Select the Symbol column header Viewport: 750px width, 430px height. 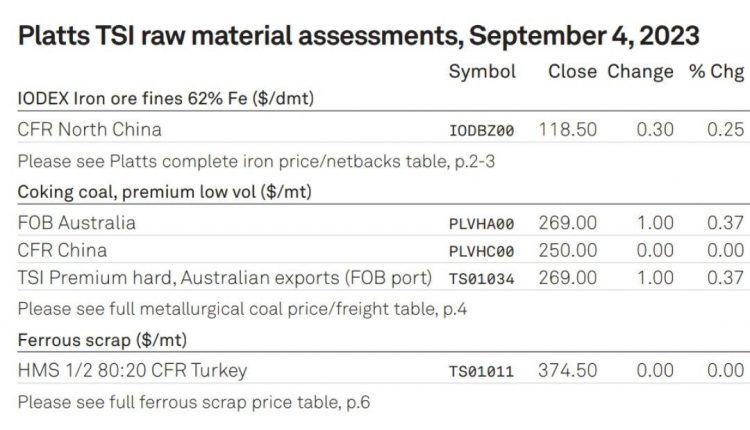coord(482,72)
